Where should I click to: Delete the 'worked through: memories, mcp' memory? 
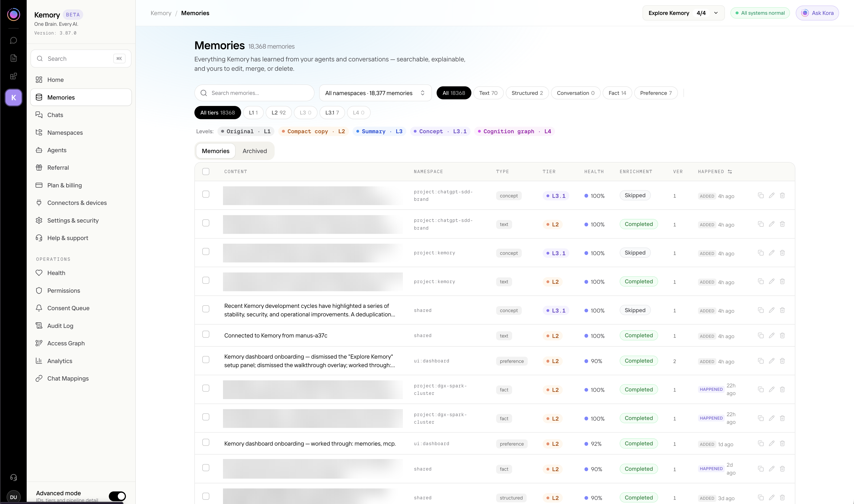coord(782,443)
